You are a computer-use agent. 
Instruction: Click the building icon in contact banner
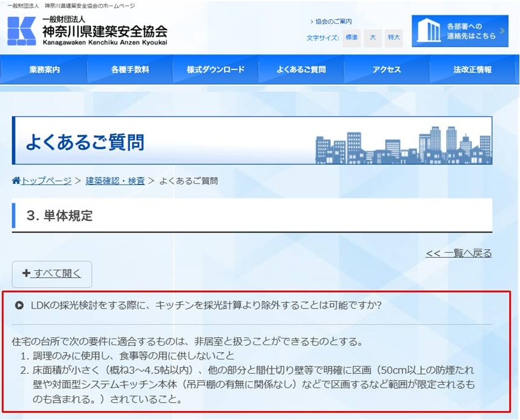428,31
